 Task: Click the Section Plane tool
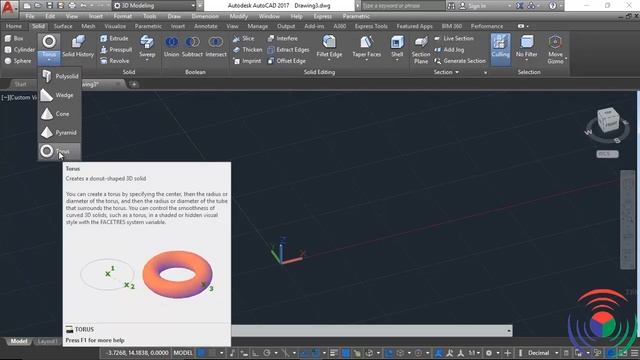pos(421,50)
